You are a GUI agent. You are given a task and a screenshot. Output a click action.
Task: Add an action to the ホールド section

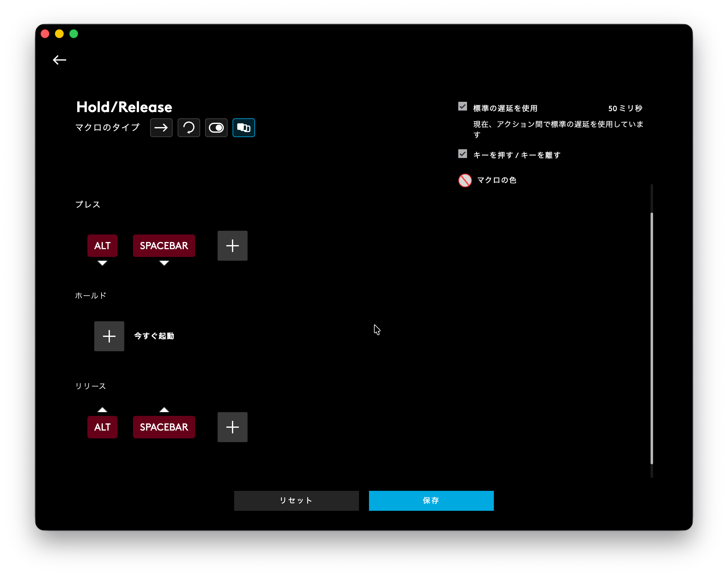pyautogui.click(x=109, y=336)
